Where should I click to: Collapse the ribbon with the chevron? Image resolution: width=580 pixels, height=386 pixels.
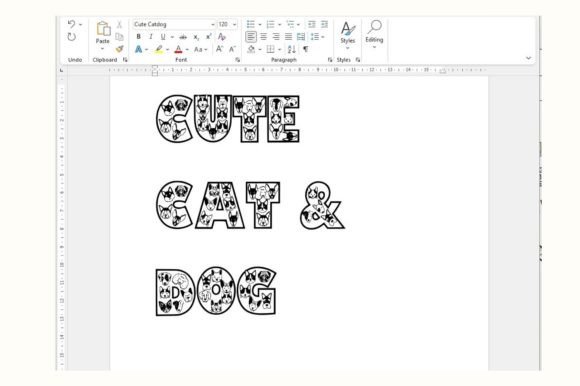[529, 58]
